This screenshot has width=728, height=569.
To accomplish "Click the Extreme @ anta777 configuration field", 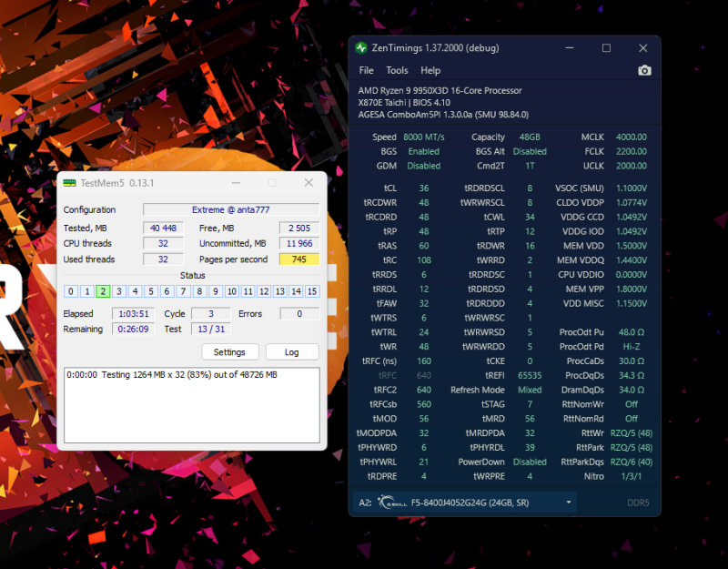I will click(231, 209).
